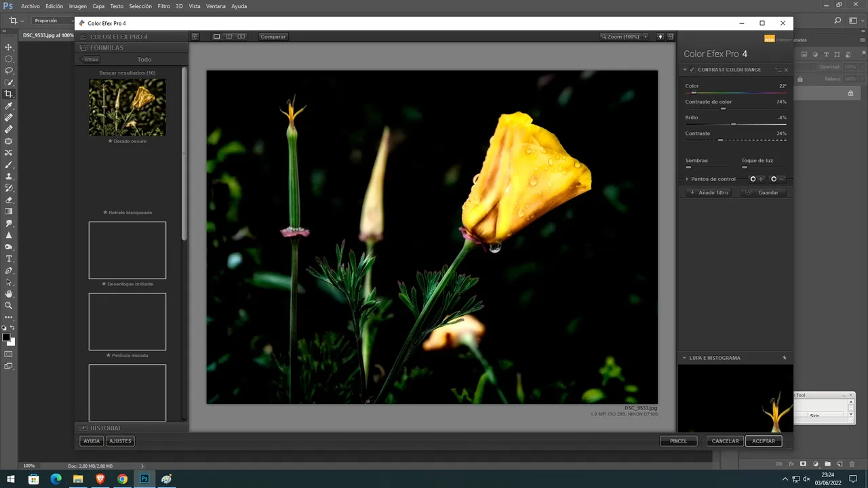Open the Ajustes button
This screenshot has height=488, width=868.
click(120, 441)
